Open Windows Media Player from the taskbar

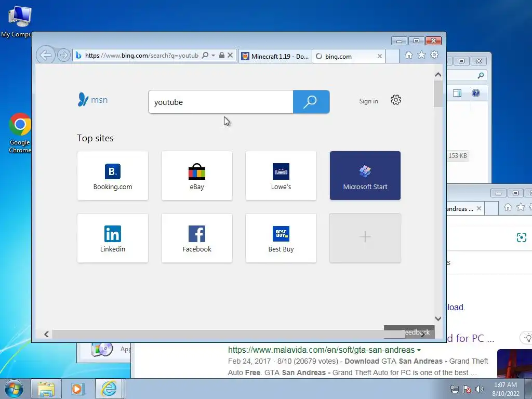click(x=77, y=389)
